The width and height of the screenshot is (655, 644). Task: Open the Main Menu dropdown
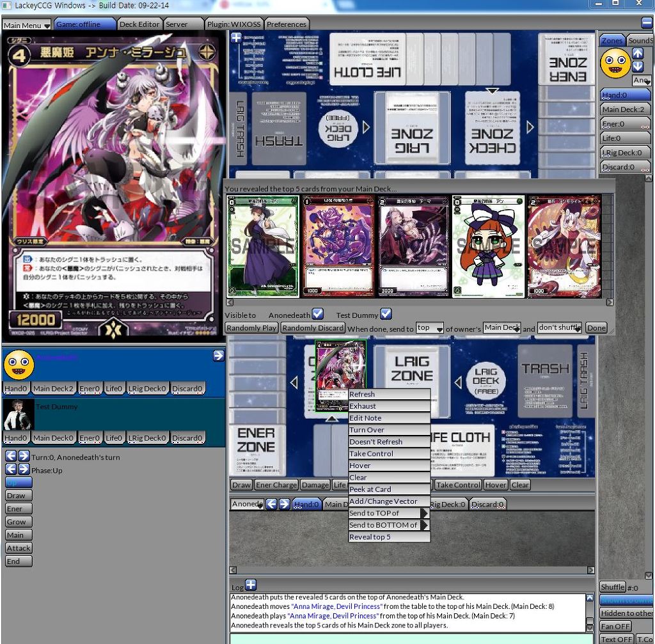(x=27, y=25)
